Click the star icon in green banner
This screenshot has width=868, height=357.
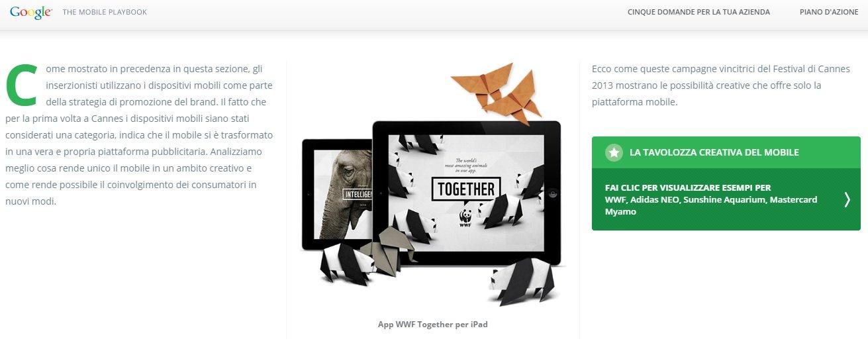tap(614, 152)
